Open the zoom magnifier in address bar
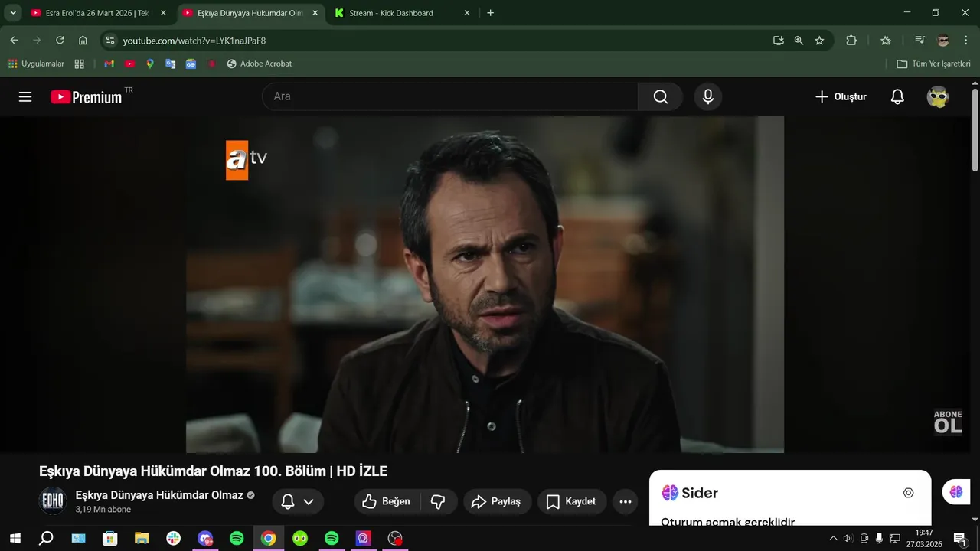This screenshot has height=551, width=980. coord(799,41)
